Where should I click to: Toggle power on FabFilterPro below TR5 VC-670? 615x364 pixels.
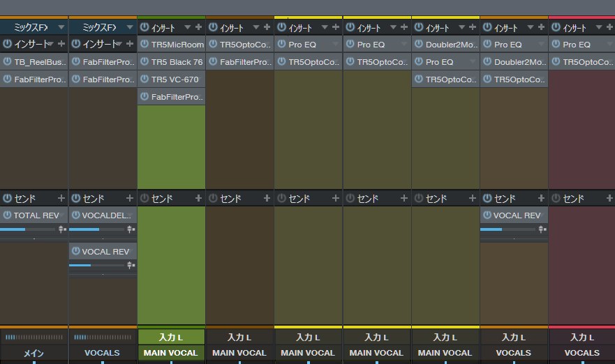click(x=145, y=96)
